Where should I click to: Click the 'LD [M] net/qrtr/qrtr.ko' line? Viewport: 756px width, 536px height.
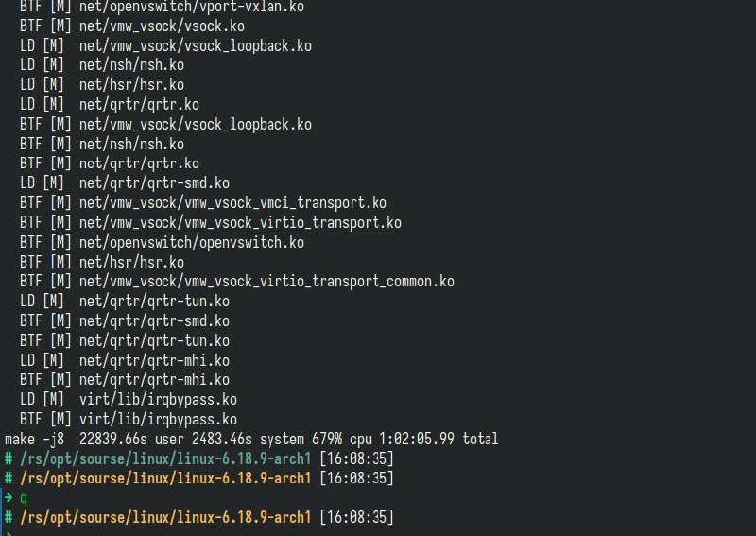(x=109, y=105)
